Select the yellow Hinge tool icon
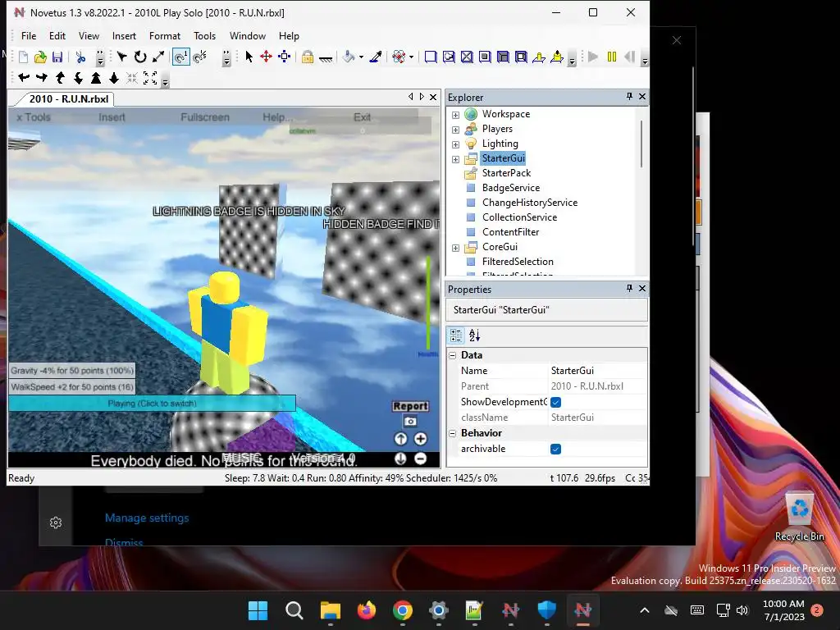 539,57
